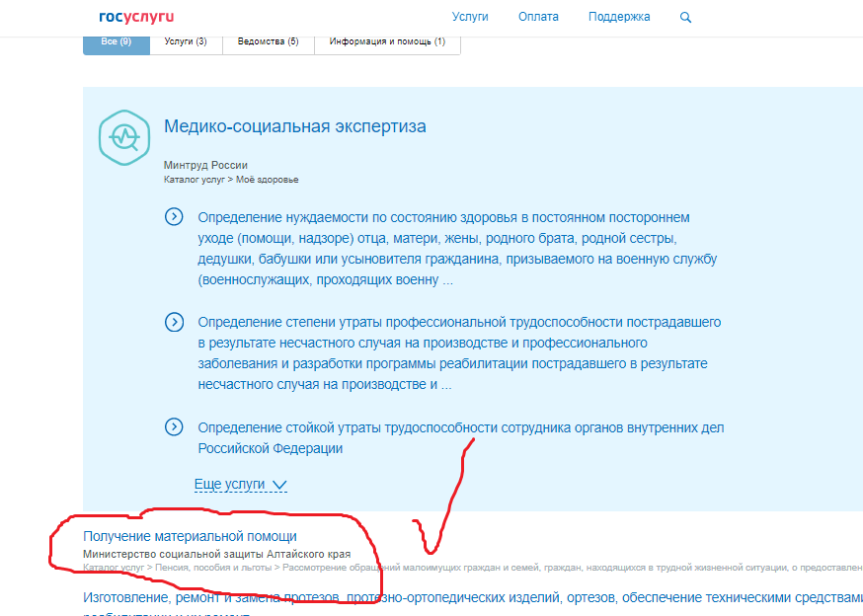Image resolution: width=863 pixels, height=616 pixels.
Task: Open the Госуслуги logo home link
Action: (x=136, y=17)
